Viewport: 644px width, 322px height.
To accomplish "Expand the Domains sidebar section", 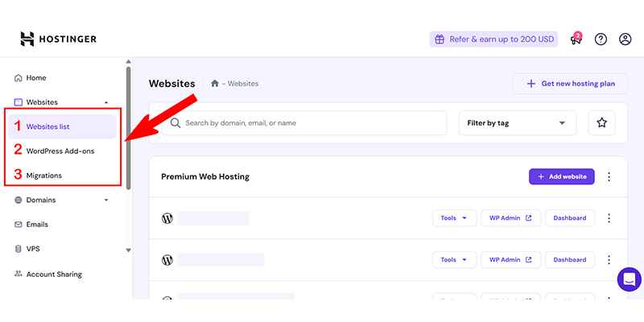I will (x=106, y=200).
